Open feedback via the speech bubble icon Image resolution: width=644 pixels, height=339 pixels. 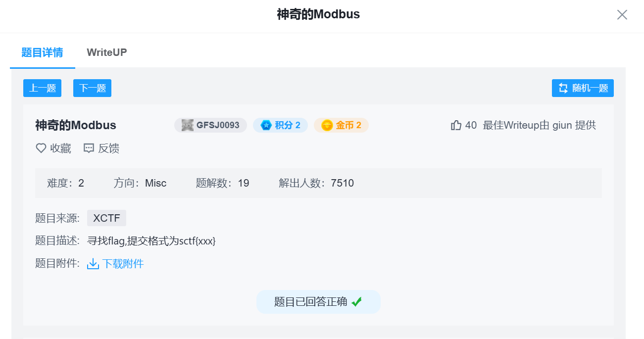88,148
